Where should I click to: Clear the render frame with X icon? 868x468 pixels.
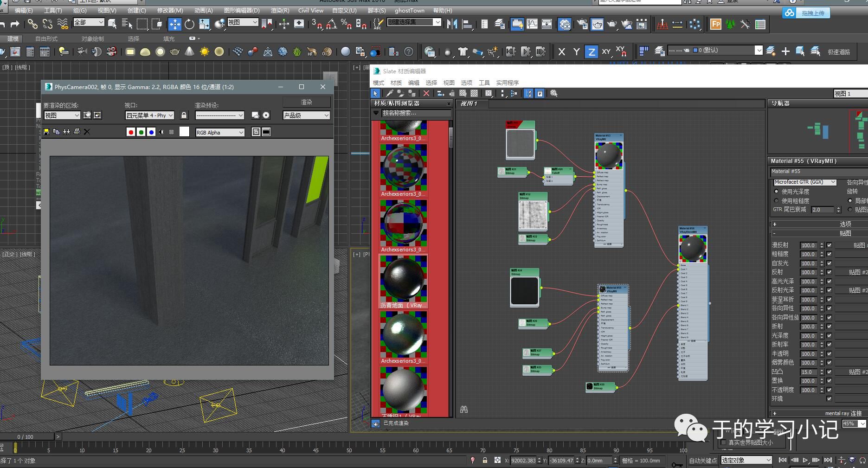87,132
